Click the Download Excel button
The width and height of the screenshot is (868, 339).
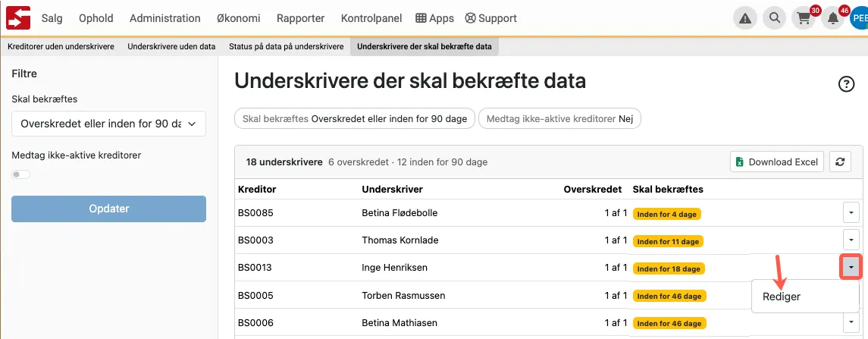[x=777, y=162]
